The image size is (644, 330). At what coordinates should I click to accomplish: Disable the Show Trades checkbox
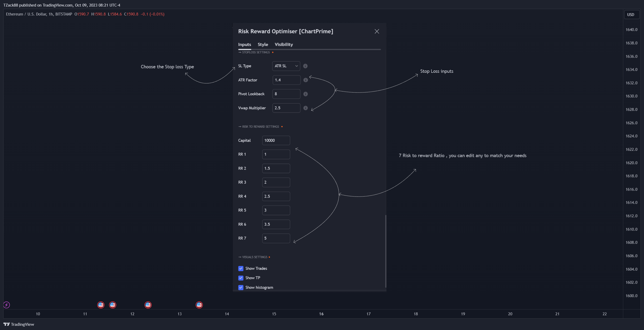[241, 269]
